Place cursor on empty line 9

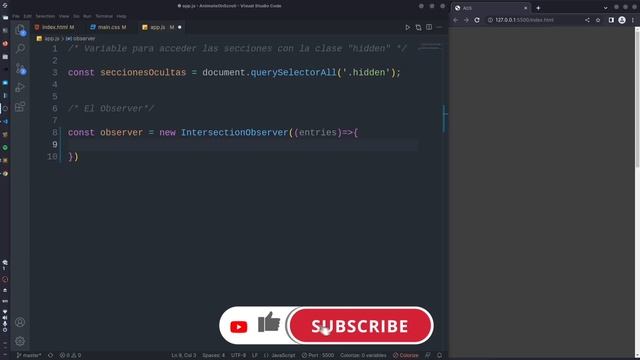click(243, 144)
